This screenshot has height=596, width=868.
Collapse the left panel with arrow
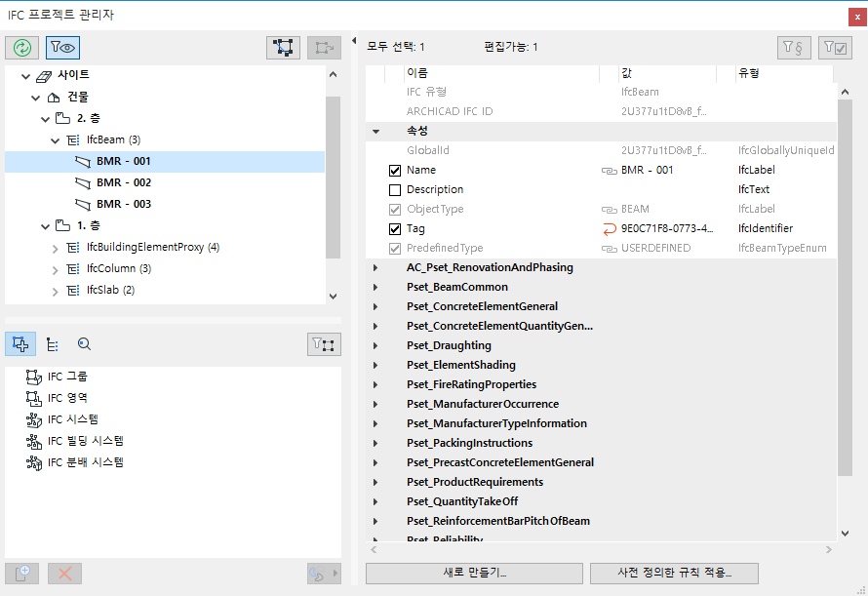click(354, 40)
